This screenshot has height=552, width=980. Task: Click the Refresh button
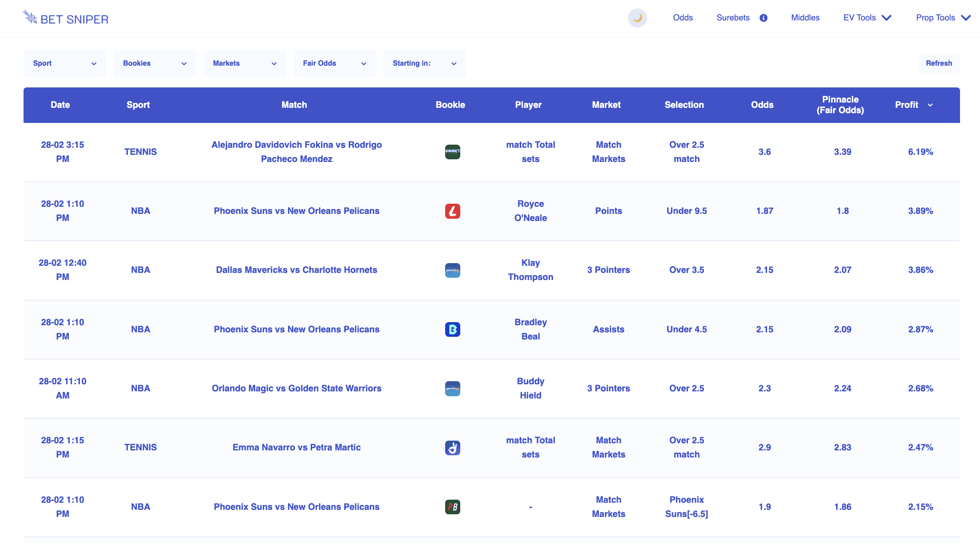pos(939,63)
